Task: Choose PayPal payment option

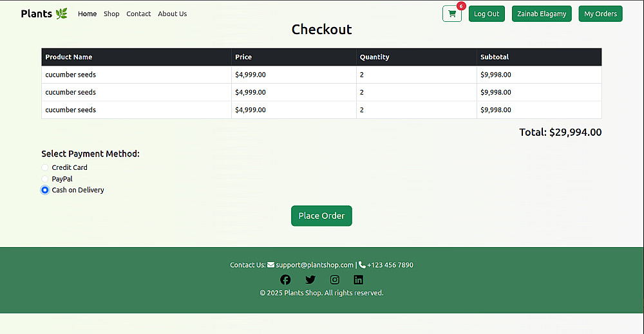Action: [x=45, y=179]
